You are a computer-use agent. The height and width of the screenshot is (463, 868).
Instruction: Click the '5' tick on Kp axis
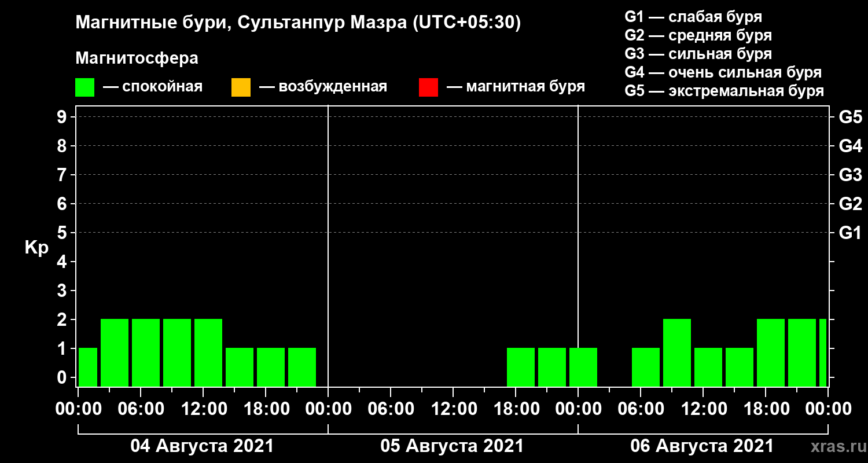coord(62,233)
